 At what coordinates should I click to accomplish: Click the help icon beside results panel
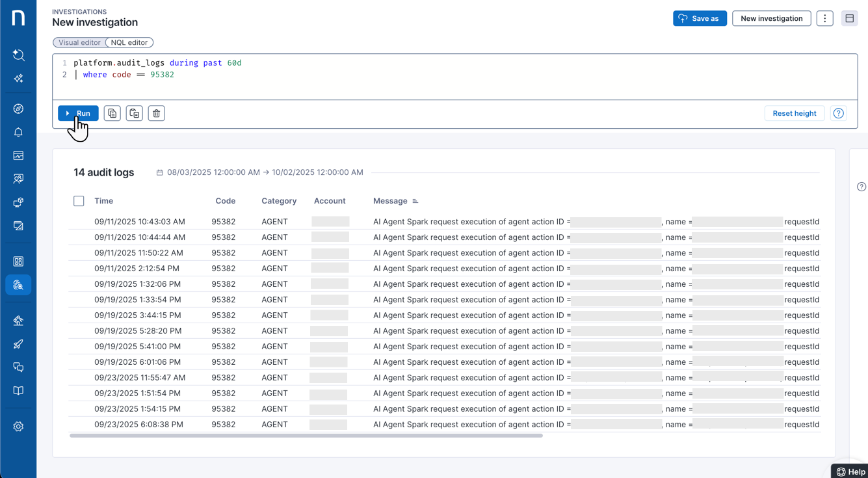861,187
